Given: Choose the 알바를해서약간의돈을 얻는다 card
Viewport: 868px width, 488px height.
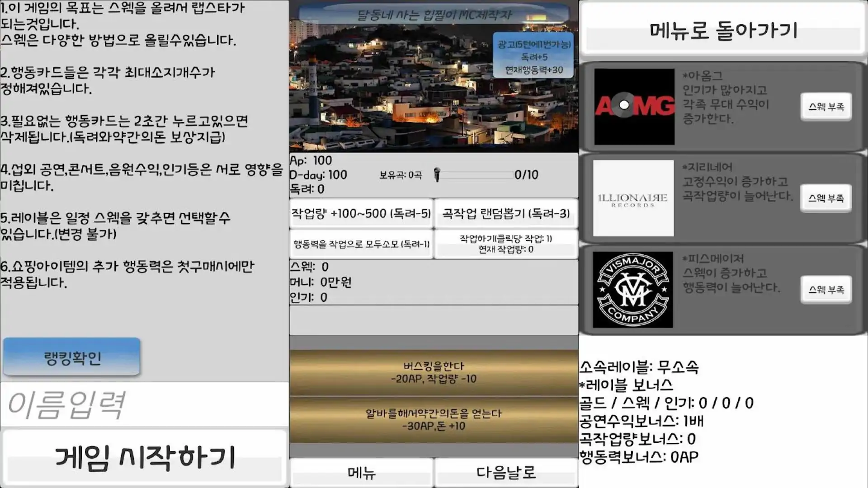Looking at the screenshot, I should [x=434, y=420].
